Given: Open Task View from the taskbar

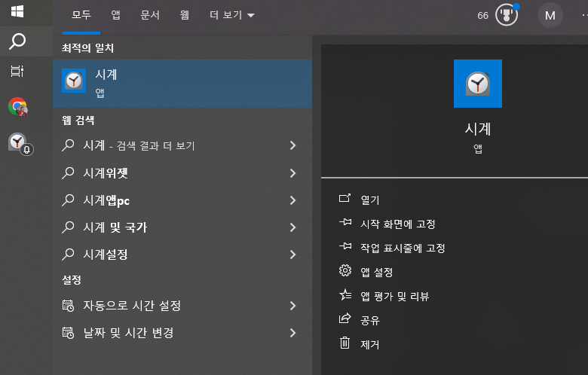Looking at the screenshot, I should click(17, 71).
